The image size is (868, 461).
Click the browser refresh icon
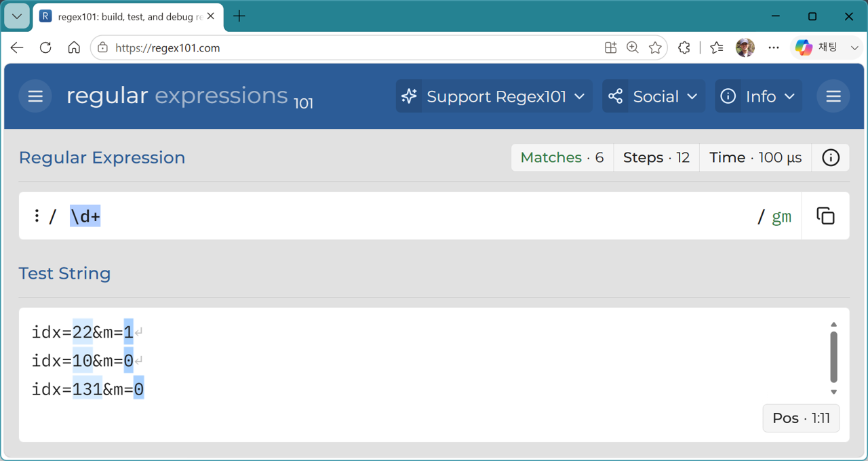pyautogui.click(x=45, y=47)
